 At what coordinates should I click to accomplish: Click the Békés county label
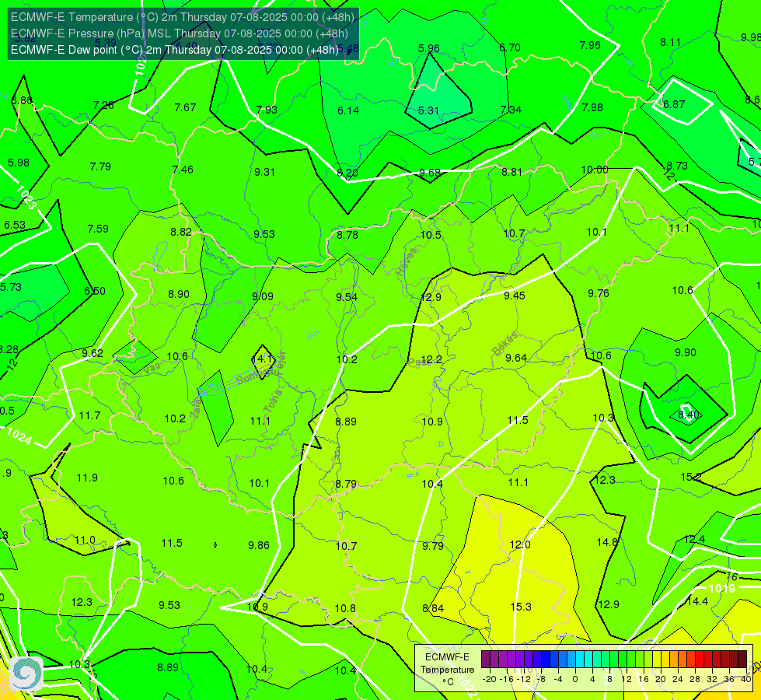(x=504, y=344)
